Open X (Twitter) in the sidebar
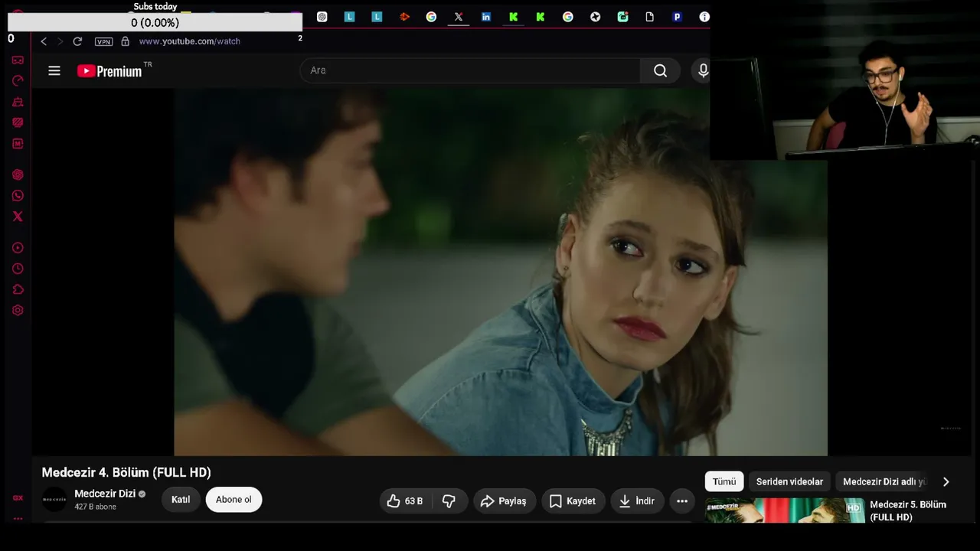 pos(18,217)
